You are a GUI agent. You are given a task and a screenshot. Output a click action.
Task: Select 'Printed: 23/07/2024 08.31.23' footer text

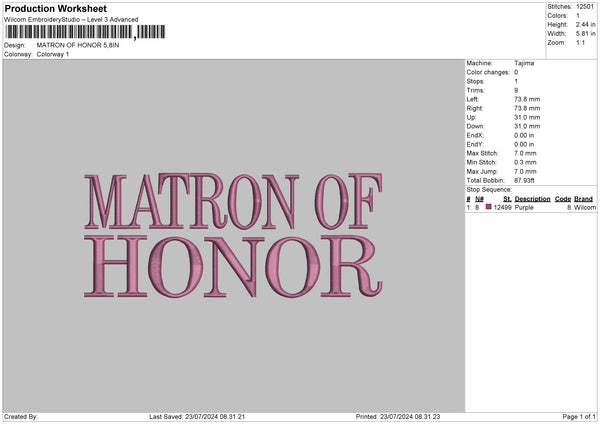click(x=398, y=417)
